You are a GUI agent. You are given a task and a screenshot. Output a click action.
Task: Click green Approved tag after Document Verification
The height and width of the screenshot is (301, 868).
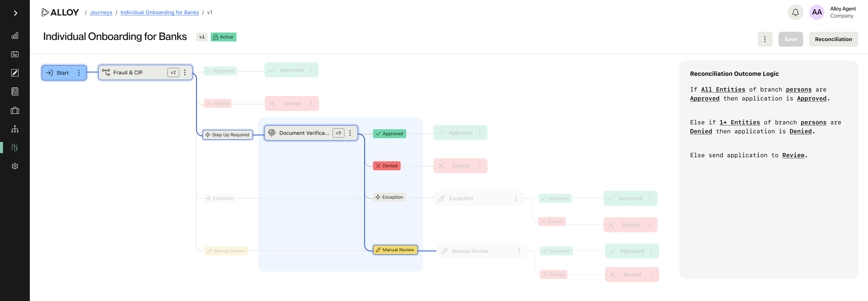click(389, 134)
